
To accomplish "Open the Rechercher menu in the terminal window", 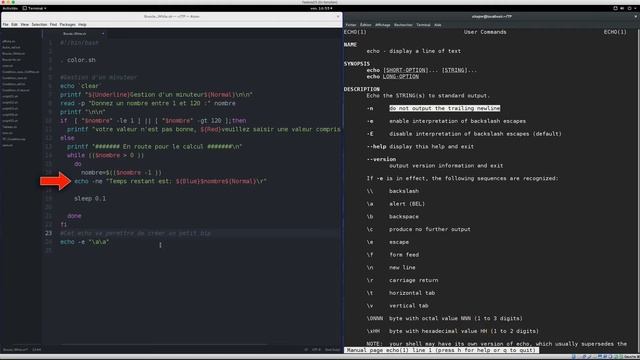I will pyautogui.click(x=403, y=25).
